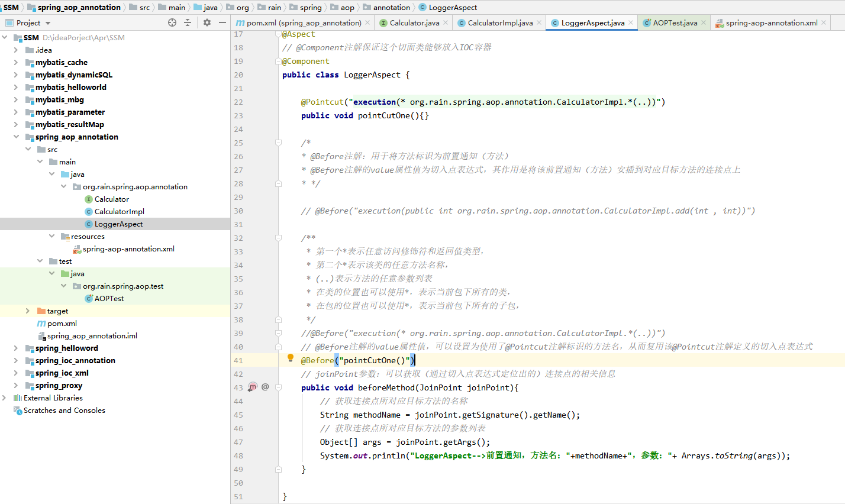Click the locate/select opened file icon
845x504 pixels.
(172, 22)
